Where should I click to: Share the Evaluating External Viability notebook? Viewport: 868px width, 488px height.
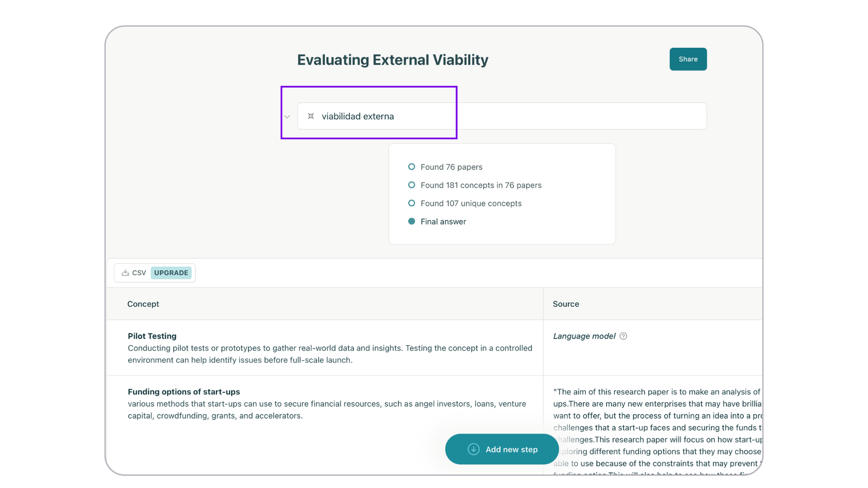pos(688,59)
